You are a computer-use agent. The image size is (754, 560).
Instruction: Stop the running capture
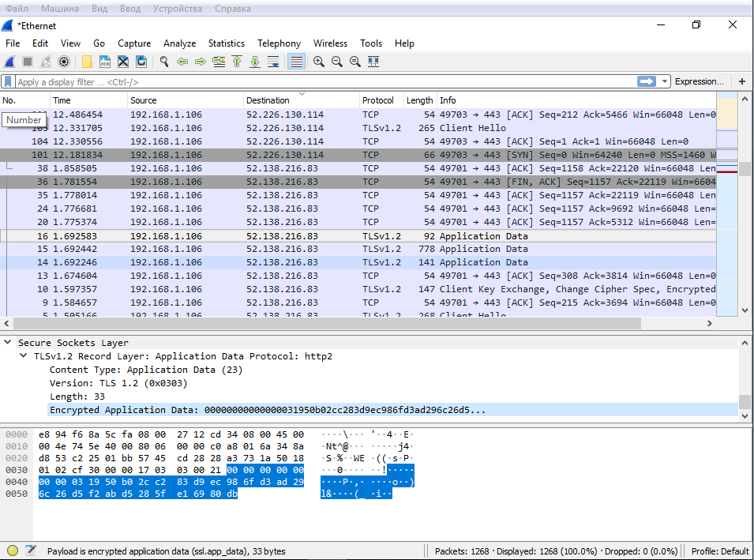click(28, 62)
